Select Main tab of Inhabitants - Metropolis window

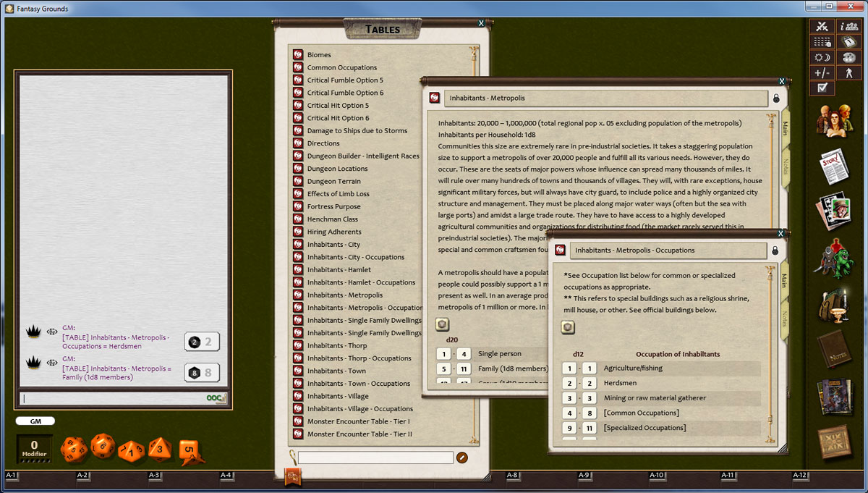786,127
